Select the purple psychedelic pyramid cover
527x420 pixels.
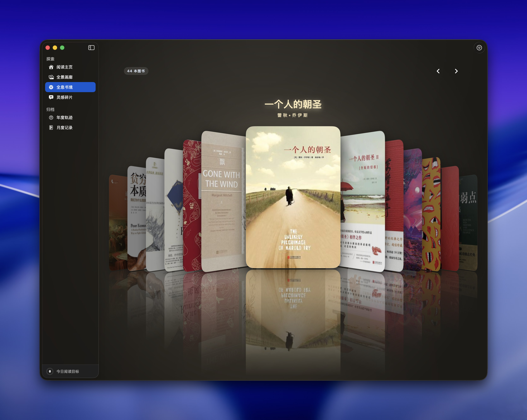[x=413, y=210]
